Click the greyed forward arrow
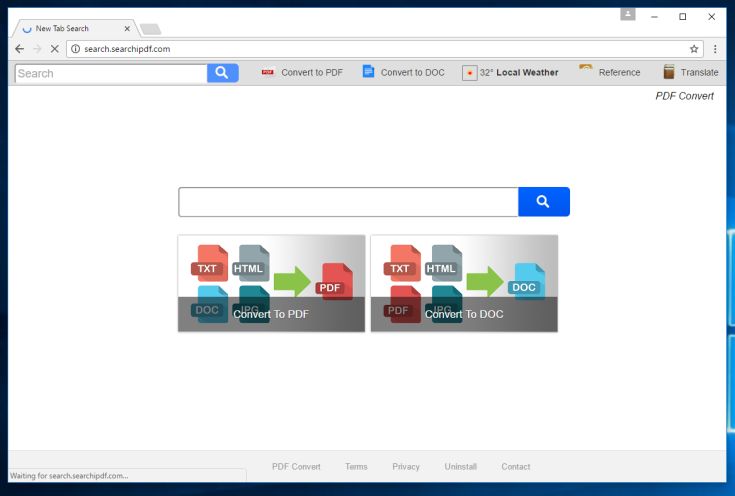The image size is (735, 496). click(37, 49)
